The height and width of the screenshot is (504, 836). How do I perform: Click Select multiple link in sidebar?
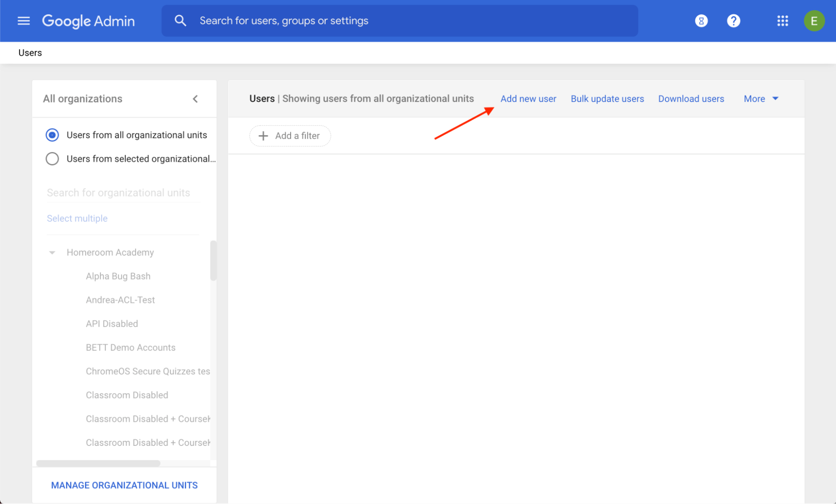click(77, 218)
